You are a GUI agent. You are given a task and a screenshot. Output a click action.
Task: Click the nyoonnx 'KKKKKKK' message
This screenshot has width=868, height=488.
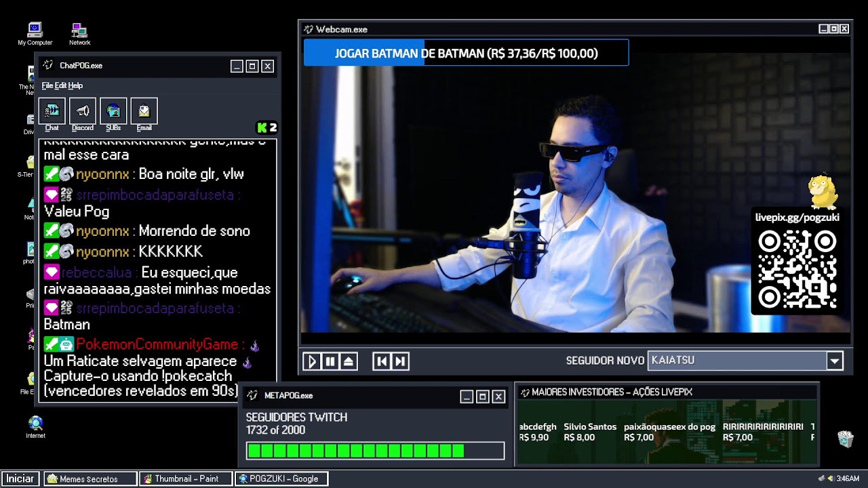pos(123,251)
